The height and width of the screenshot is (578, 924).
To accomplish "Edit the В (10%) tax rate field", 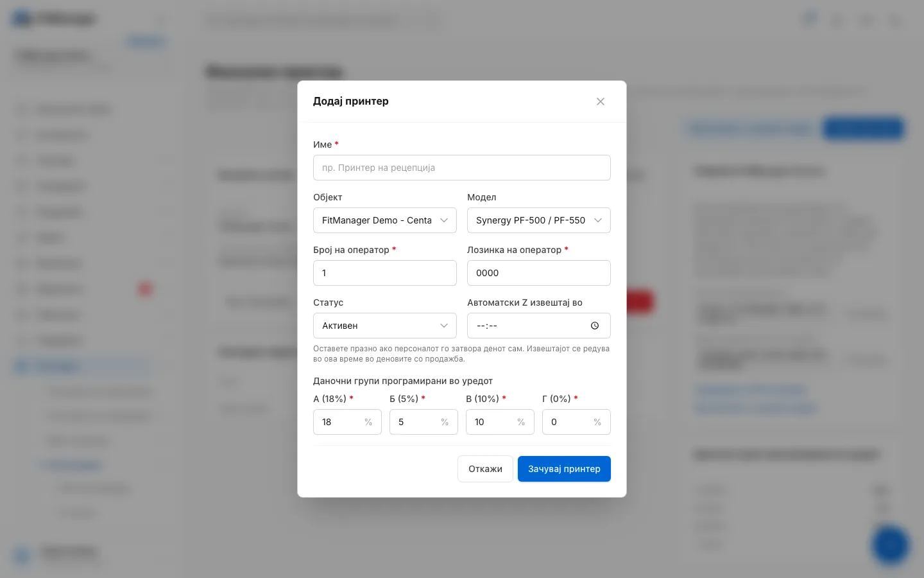I will pyautogui.click(x=500, y=422).
